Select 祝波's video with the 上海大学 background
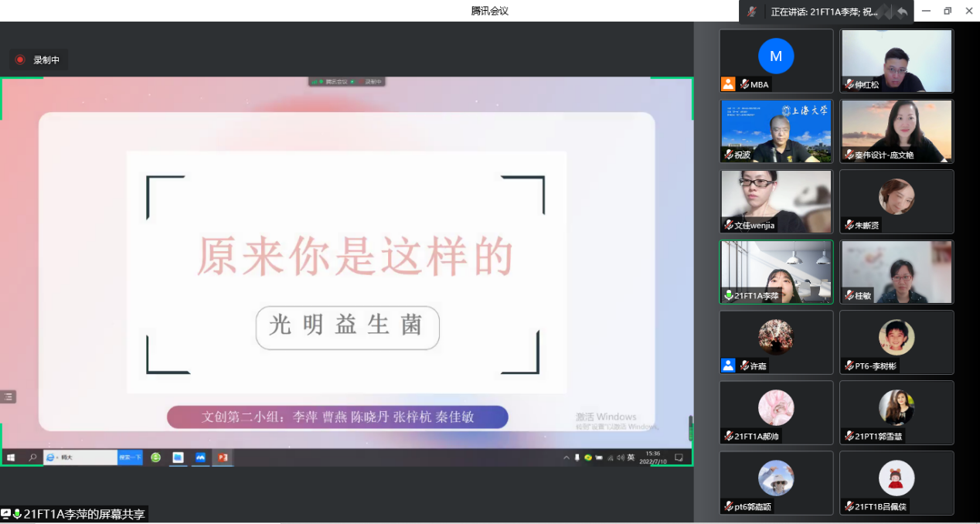 coord(776,131)
